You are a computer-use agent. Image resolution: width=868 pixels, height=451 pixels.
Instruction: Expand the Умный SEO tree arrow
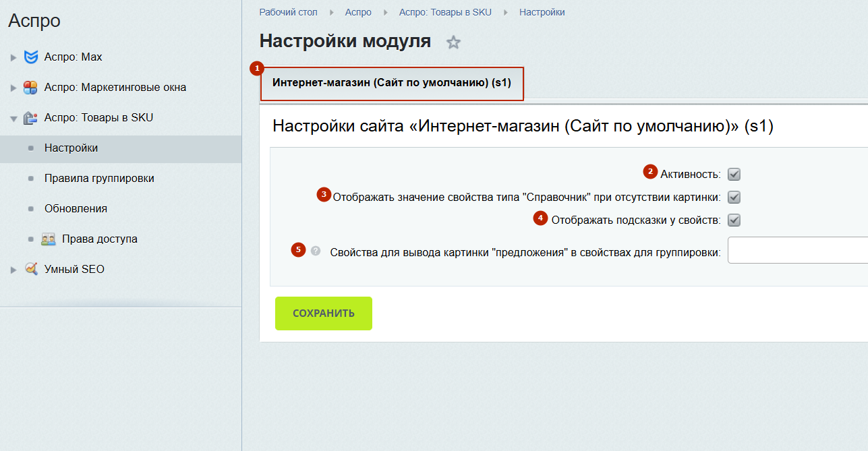[x=13, y=270]
